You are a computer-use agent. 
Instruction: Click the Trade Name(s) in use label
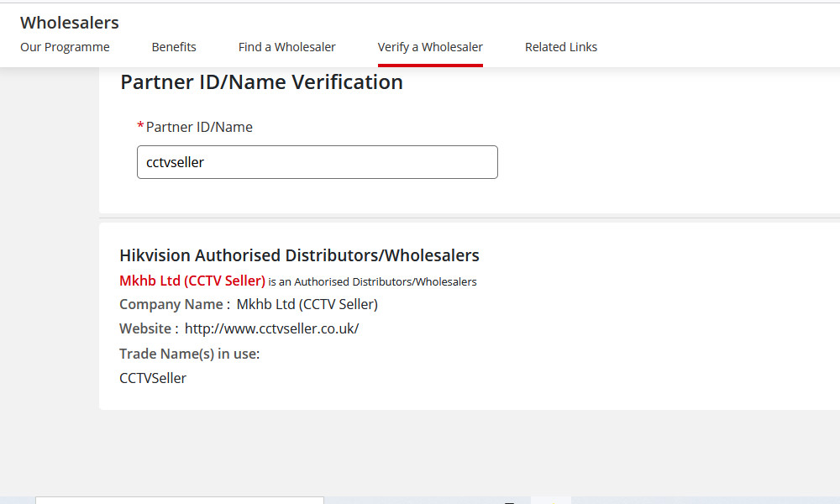point(190,354)
